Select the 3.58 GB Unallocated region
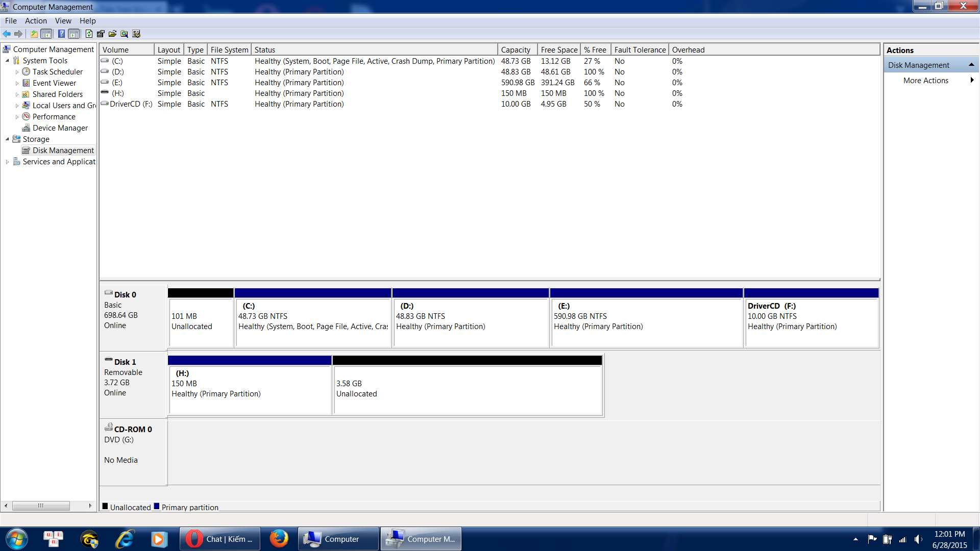Image resolution: width=980 pixels, height=551 pixels. coord(467,389)
